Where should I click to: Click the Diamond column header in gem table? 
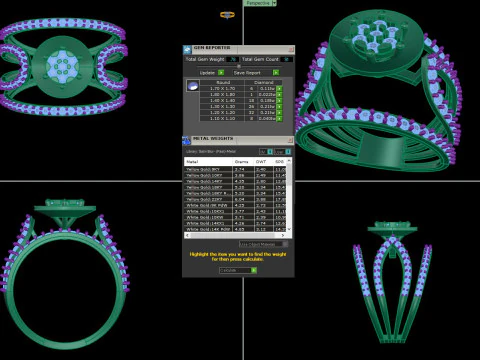[x=264, y=82]
